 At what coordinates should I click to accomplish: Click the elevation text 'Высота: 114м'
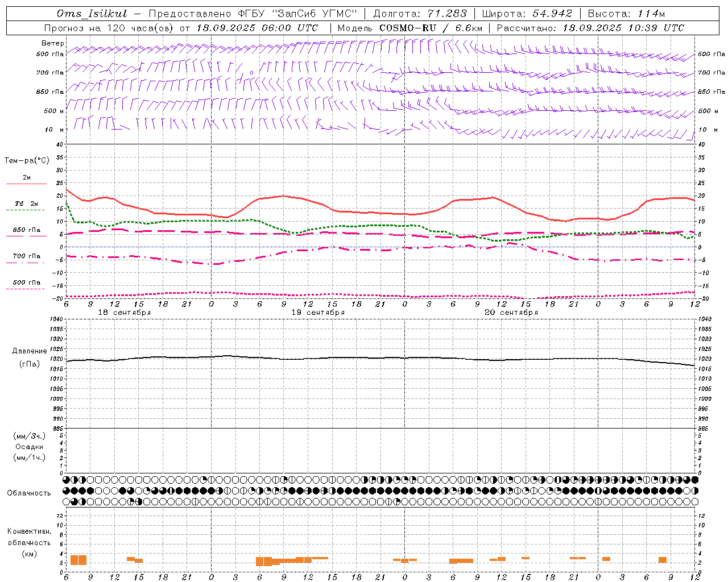(626, 14)
